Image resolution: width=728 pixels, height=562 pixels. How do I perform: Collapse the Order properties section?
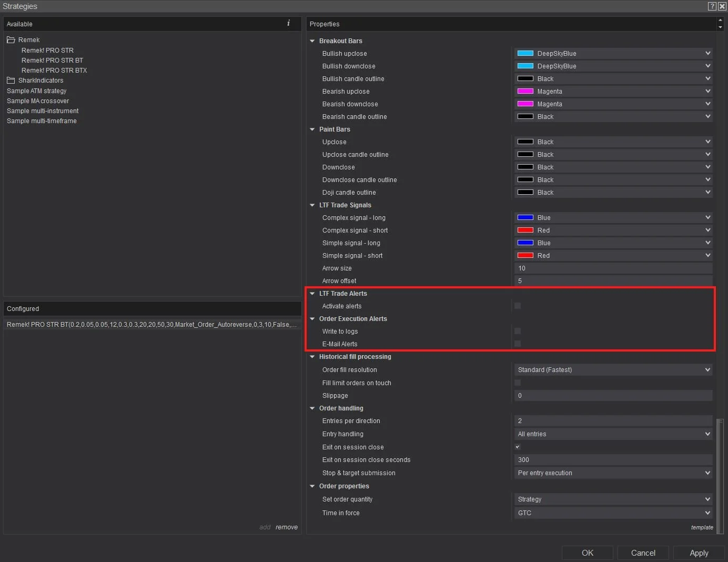pyautogui.click(x=312, y=486)
